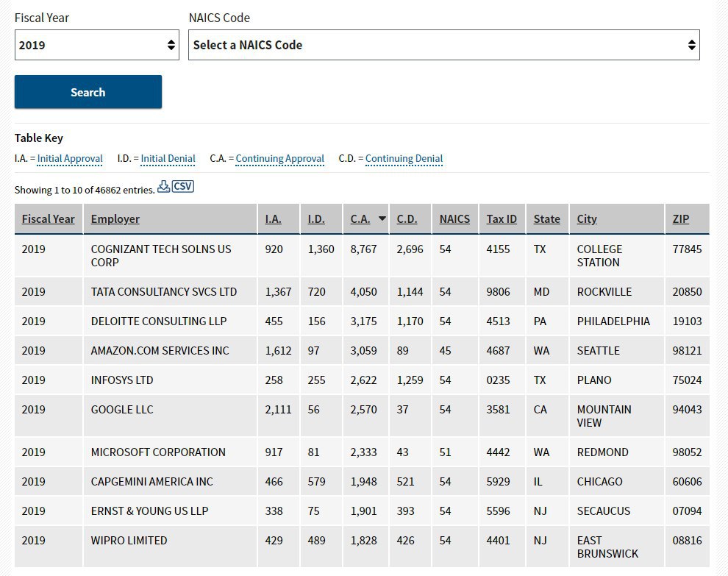Click the 2,696 continuing denial value
Image resolution: width=728 pixels, height=576 pixels.
[x=410, y=249]
